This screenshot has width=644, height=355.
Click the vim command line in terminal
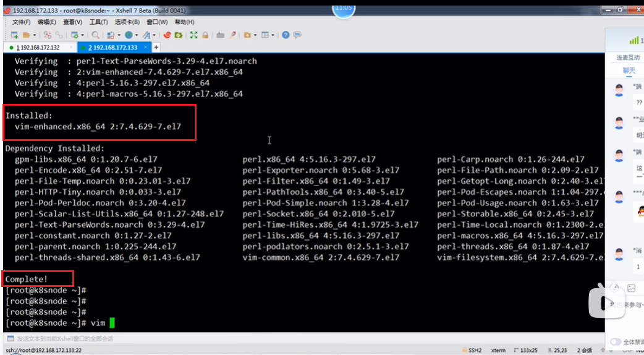pos(60,323)
